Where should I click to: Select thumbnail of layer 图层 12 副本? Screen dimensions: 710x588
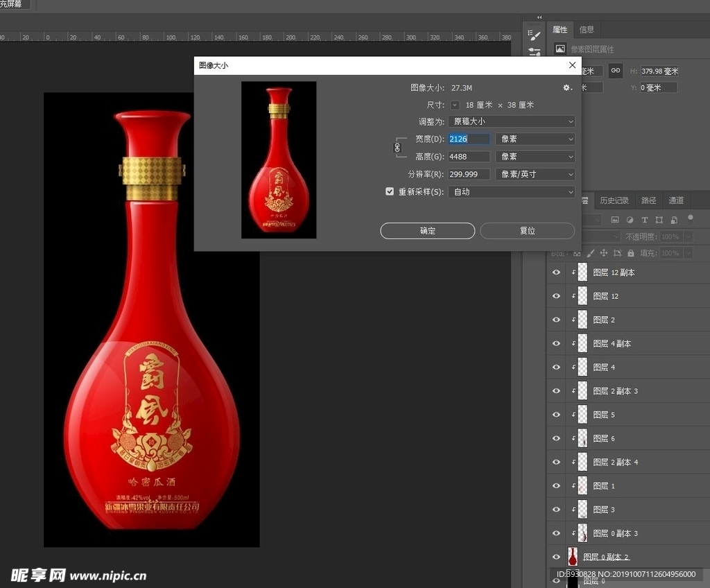click(x=582, y=273)
